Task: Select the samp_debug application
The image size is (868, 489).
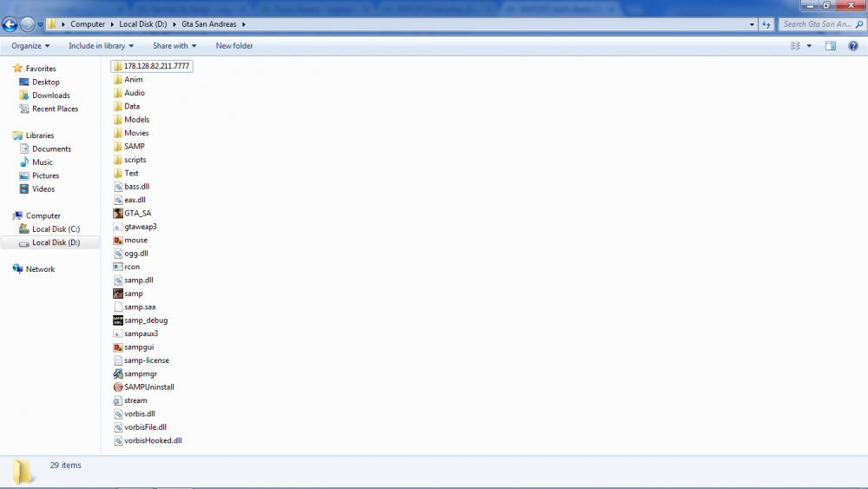Action: (141, 320)
